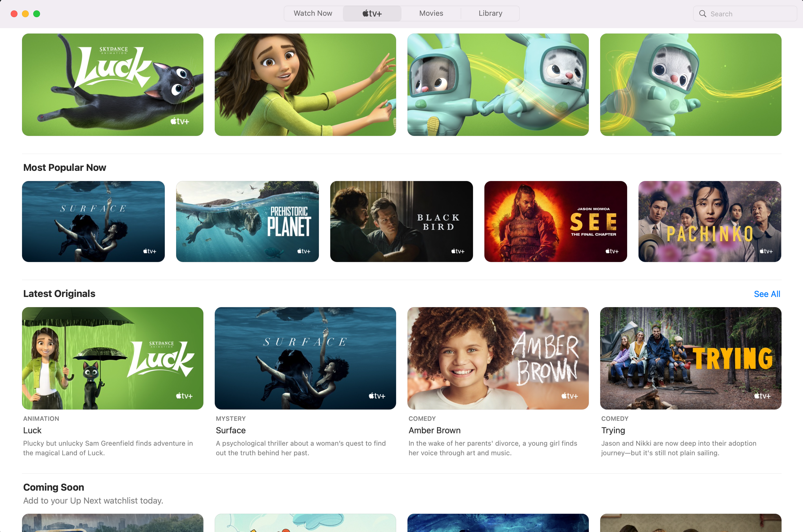Open the Luck hero banner with black cat

112,84
